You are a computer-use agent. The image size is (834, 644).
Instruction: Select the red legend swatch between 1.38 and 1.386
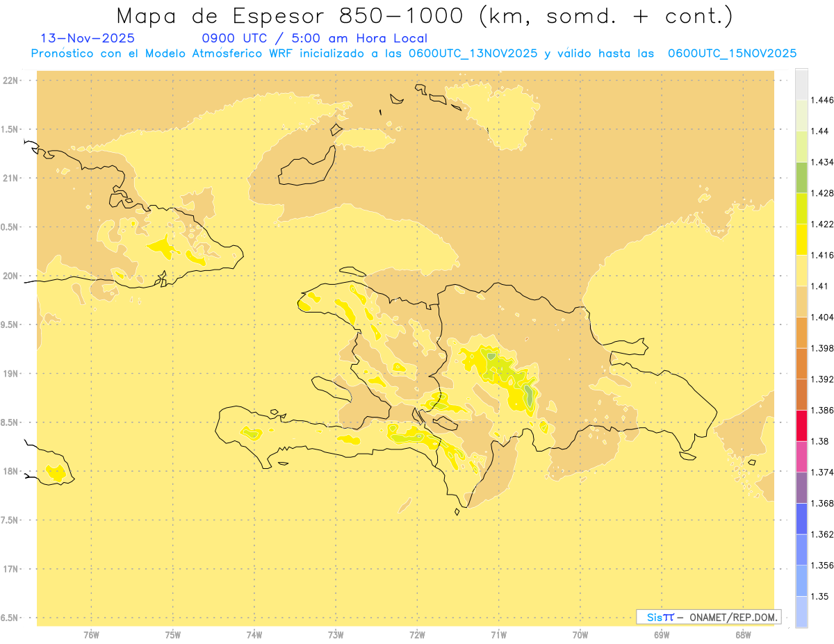801,425
